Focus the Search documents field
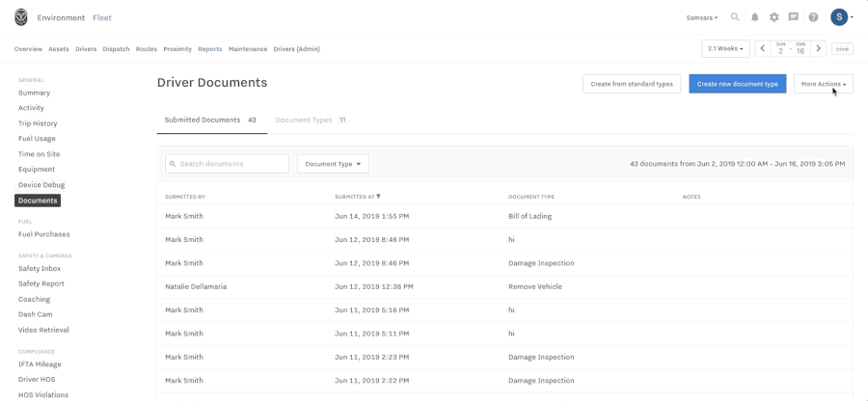 click(227, 164)
